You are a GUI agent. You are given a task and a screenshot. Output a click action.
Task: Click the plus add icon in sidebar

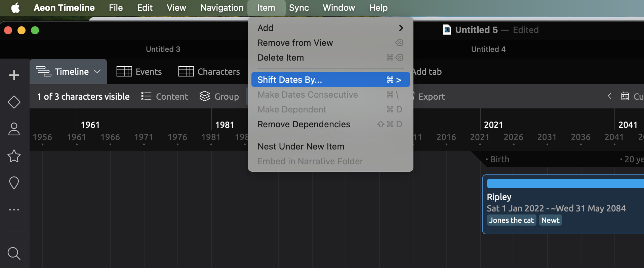(x=14, y=75)
